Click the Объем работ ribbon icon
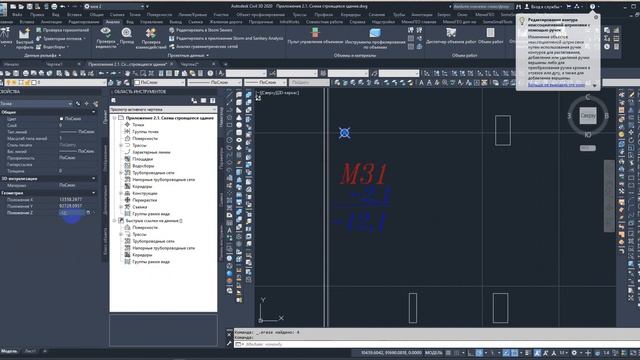This screenshot has height=360, width=640. (490, 33)
